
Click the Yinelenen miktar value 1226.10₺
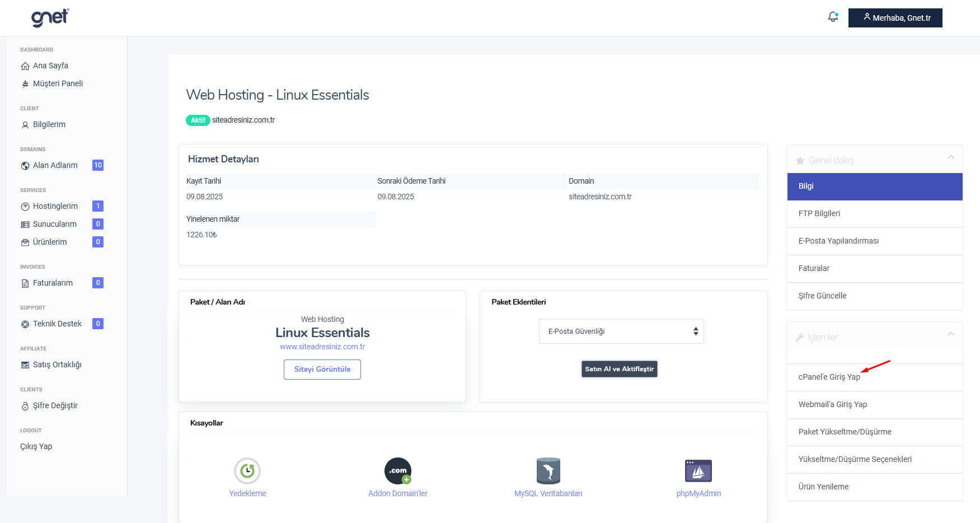(x=201, y=235)
